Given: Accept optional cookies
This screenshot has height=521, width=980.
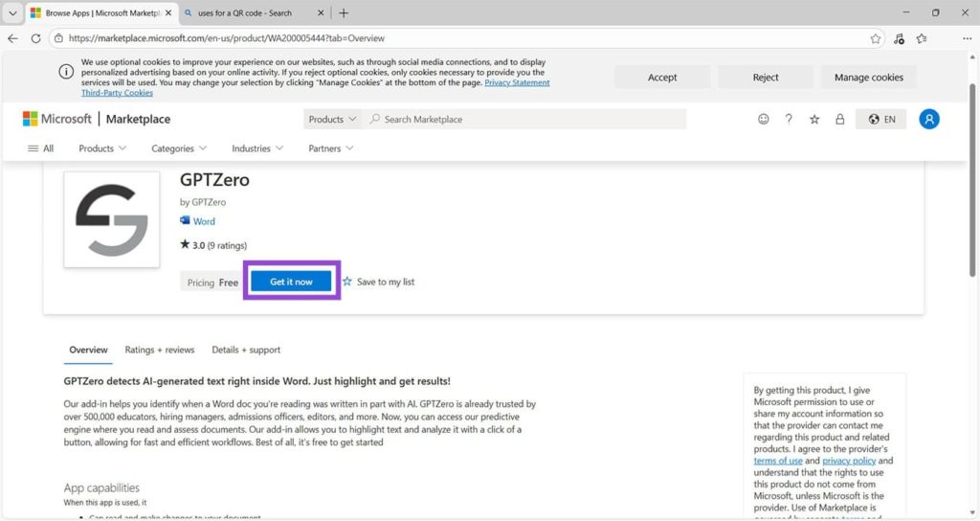Looking at the screenshot, I should click(x=662, y=78).
